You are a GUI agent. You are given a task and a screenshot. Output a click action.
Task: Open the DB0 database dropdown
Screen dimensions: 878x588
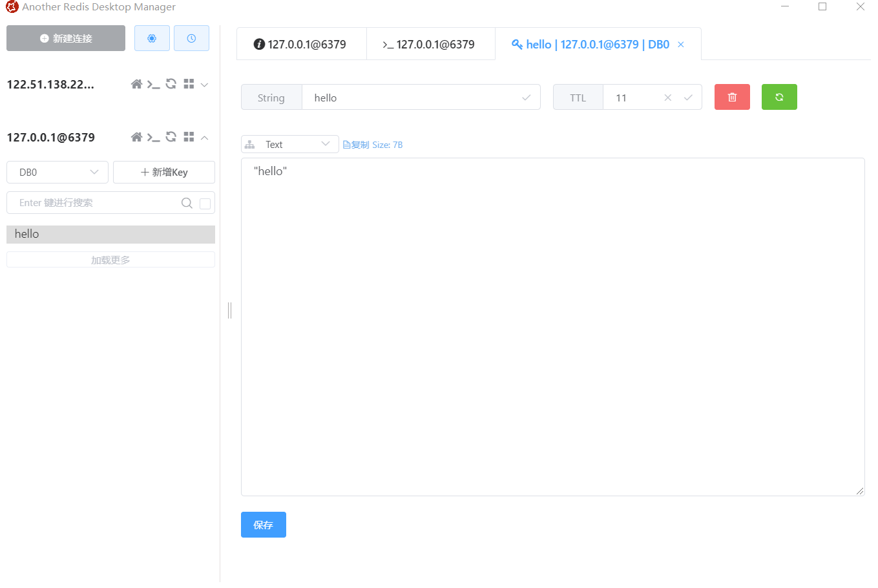coord(57,173)
